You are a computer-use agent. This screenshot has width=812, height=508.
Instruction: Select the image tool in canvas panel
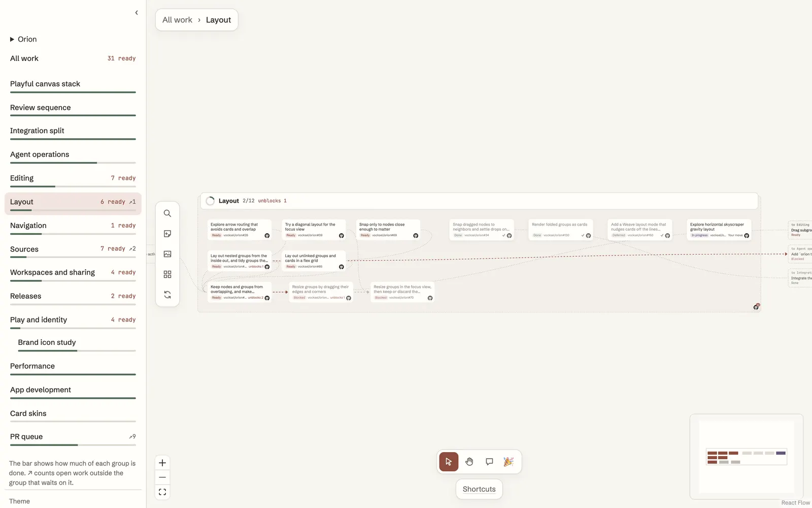click(x=167, y=254)
